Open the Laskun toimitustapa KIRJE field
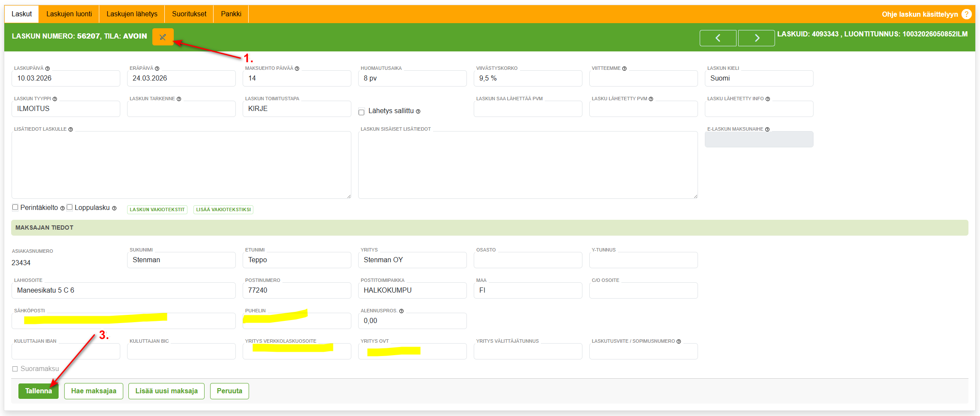This screenshot has width=980, height=416. click(x=297, y=109)
